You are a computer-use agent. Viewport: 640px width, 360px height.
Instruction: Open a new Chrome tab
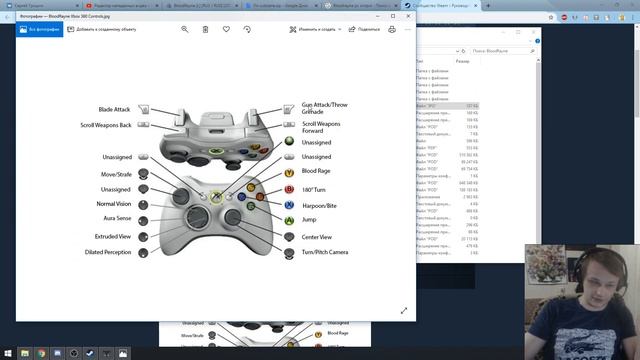tap(488, 6)
